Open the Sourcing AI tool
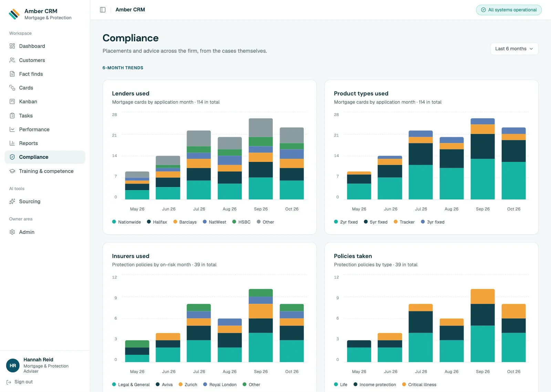The image size is (551, 392). click(x=45, y=202)
